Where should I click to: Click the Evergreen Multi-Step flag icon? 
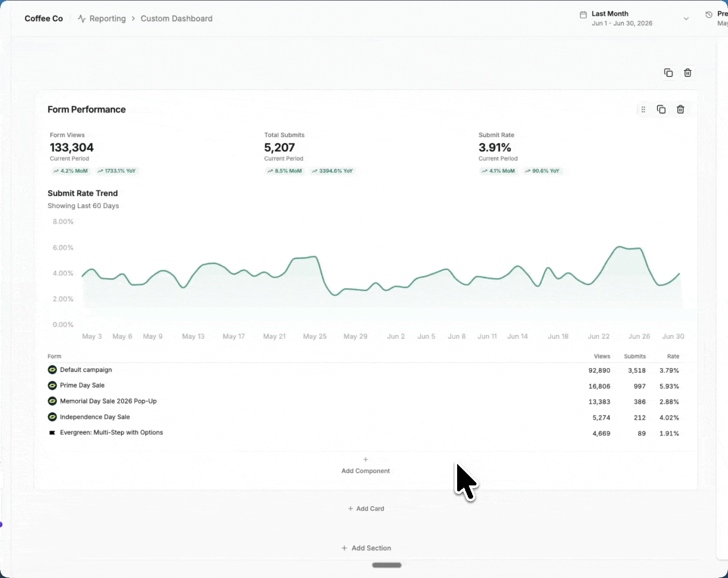coord(52,432)
